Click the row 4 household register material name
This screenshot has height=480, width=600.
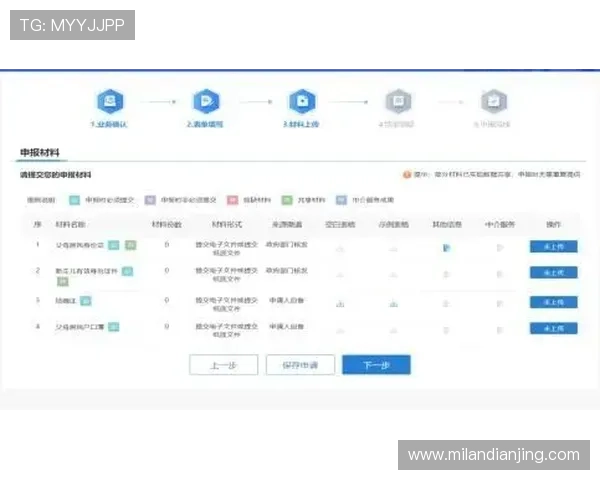[x=80, y=327]
